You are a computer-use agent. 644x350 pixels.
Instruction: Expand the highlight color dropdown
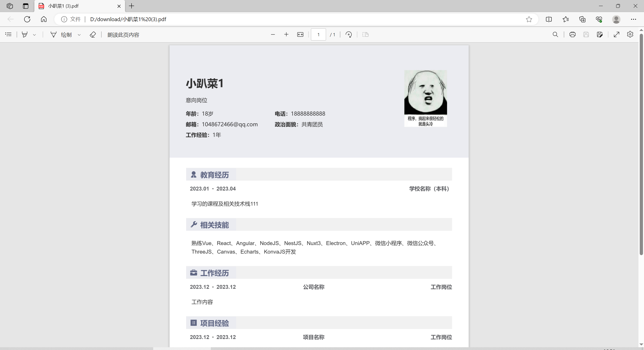[x=34, y=35]
